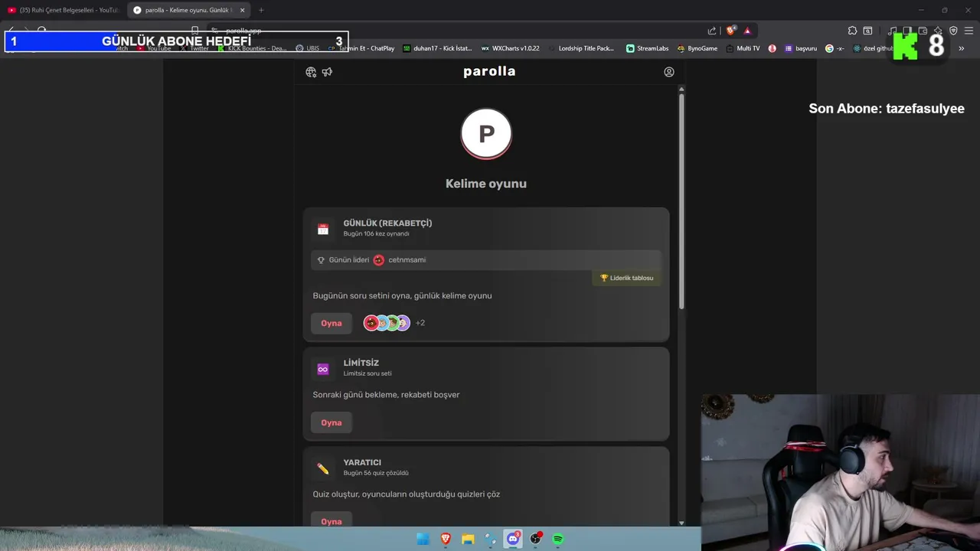The image size is (980, 551).
Task: Open the language globe icon in parolla header
Action: [x=311, y=72]
